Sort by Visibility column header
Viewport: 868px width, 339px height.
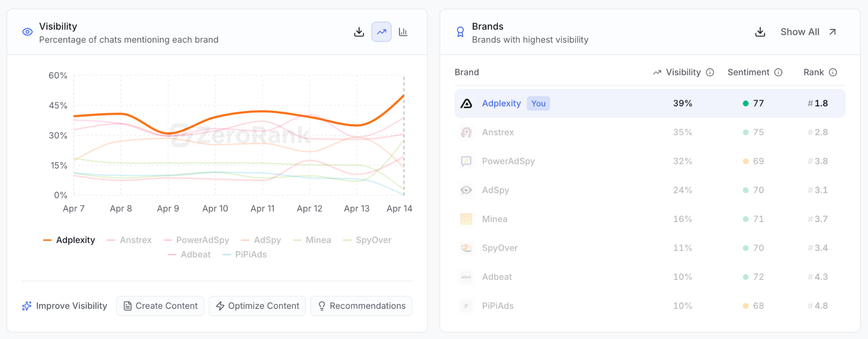coord(683,72)
